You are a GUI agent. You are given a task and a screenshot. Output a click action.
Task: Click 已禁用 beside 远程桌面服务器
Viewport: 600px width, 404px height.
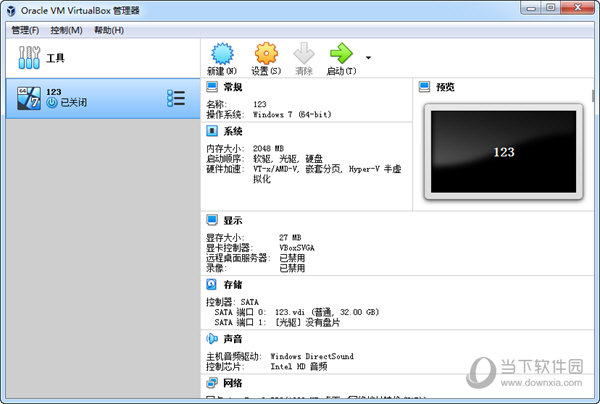292,258
